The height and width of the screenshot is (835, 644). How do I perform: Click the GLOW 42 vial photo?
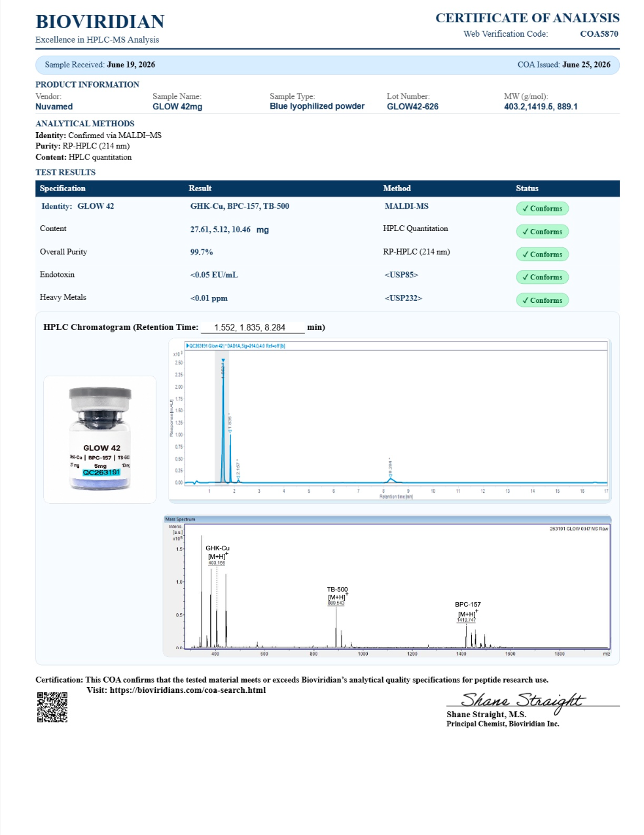pos(100,439)
